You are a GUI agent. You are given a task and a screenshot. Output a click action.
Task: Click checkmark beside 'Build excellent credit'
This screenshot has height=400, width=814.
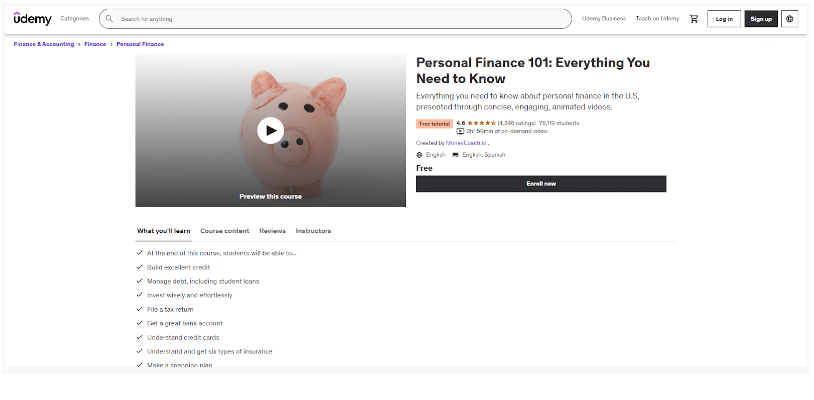tap(140, 267)
